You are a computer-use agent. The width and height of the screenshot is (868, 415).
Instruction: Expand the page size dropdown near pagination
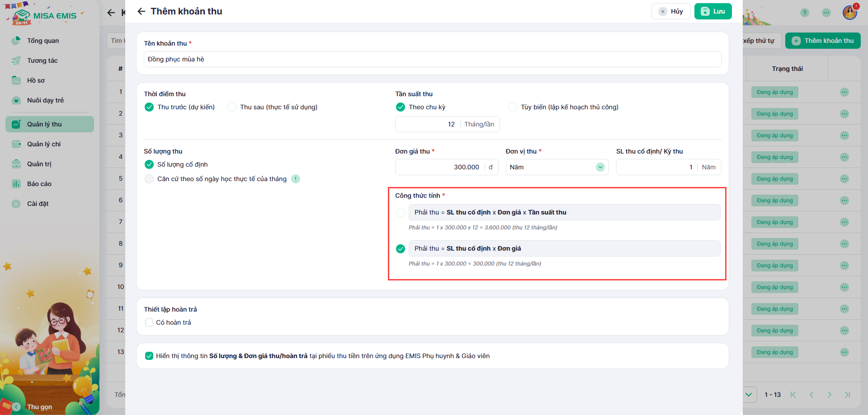click(x=749, y=395)
